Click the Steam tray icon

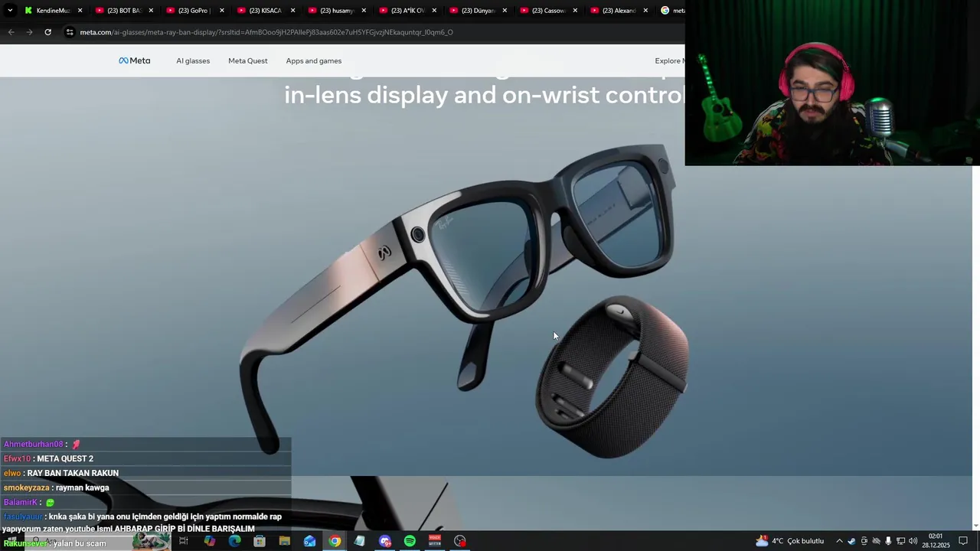click(x=851, y=541)
